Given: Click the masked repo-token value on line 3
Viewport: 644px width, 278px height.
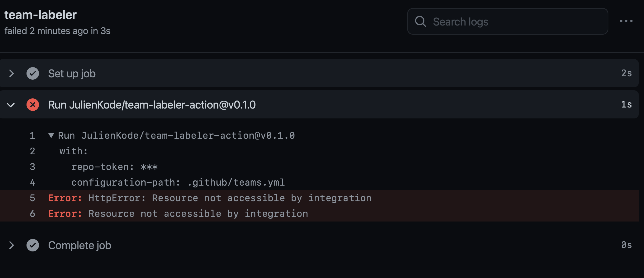Looking at the screenshot, I should point(149,167).
